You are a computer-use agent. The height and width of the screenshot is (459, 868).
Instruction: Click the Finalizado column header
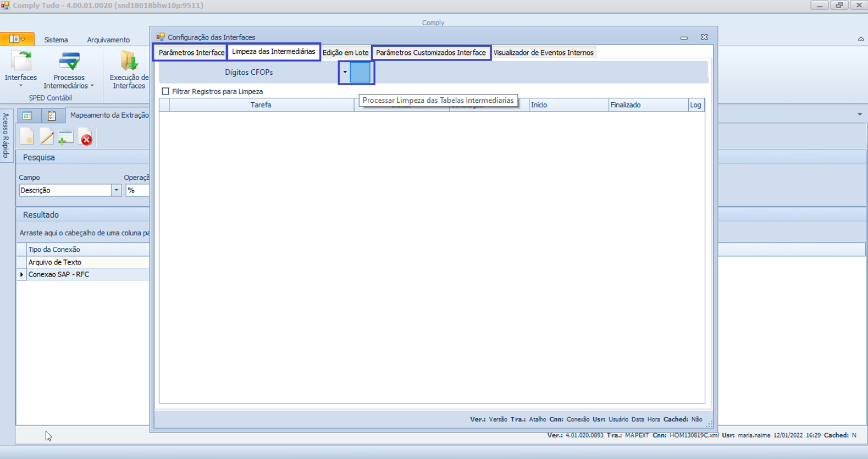(648, 105)
